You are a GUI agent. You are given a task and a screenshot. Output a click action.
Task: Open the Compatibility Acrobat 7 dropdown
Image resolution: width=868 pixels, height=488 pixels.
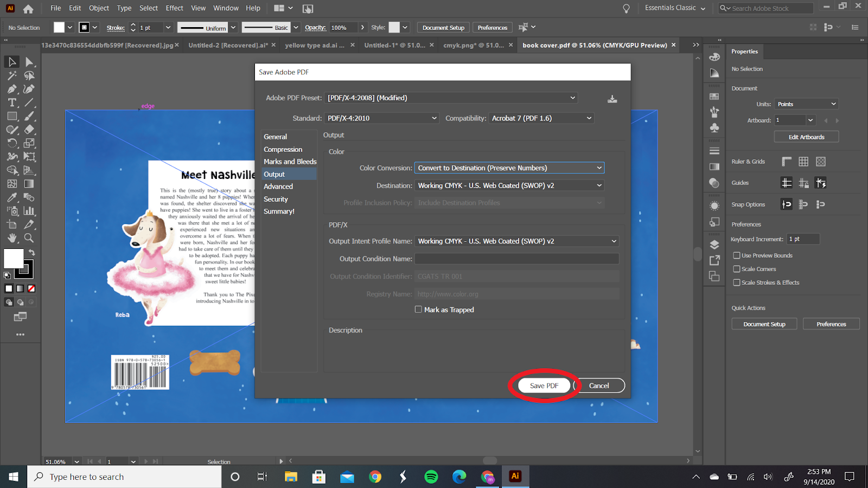(x=541, y=118)
